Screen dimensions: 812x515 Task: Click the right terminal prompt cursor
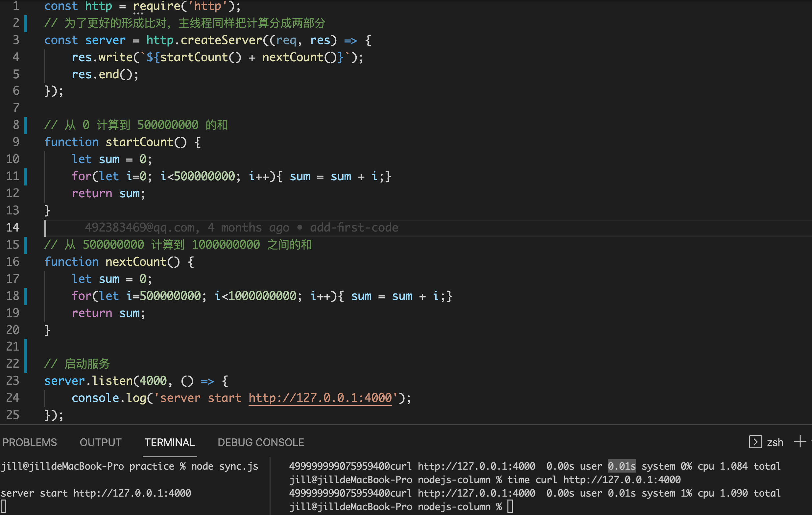coord(510,506)
